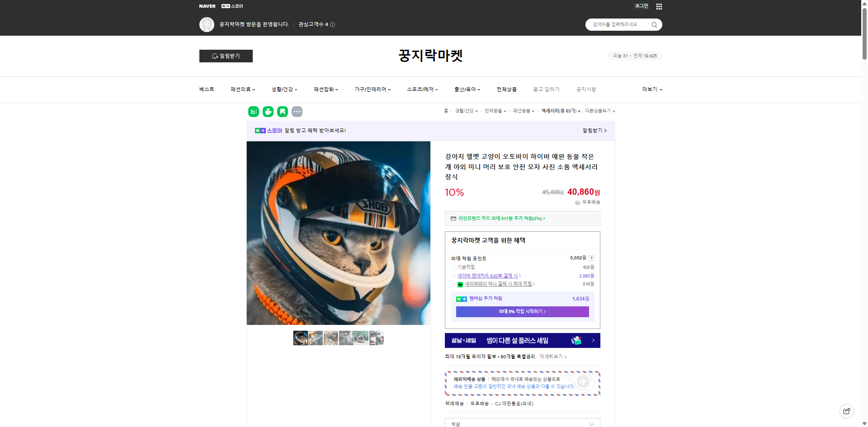Click the 최대 적립 포인트 question mark tooltip
868x427 pixels.
591,258
